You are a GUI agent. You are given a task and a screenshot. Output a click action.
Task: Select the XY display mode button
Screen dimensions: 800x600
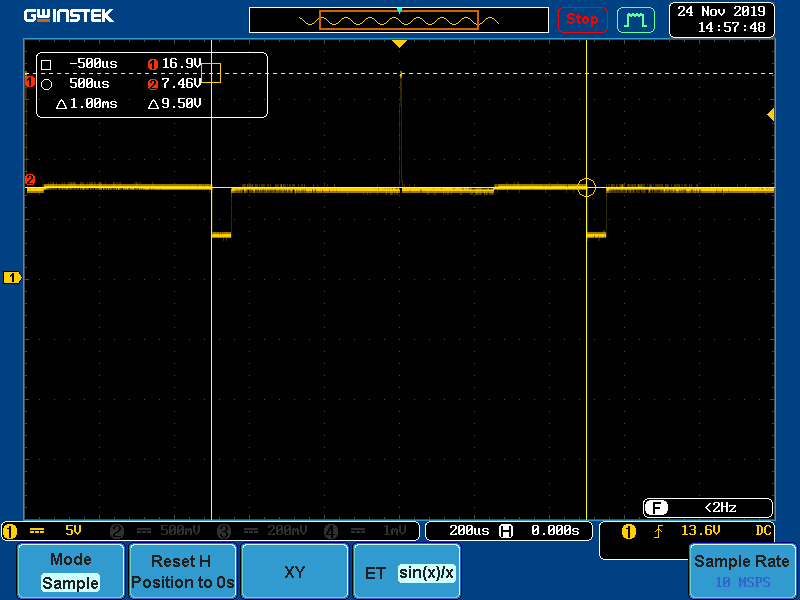coord(294,571)
